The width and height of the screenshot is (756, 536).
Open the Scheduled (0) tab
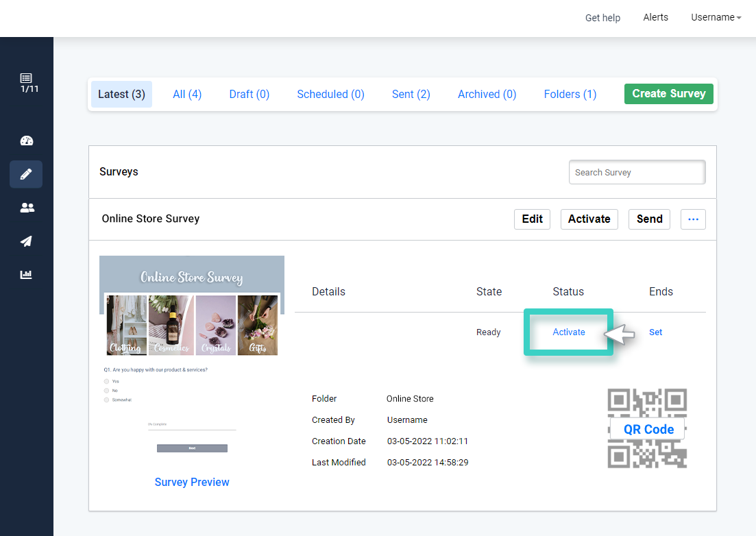pos(331,94)
